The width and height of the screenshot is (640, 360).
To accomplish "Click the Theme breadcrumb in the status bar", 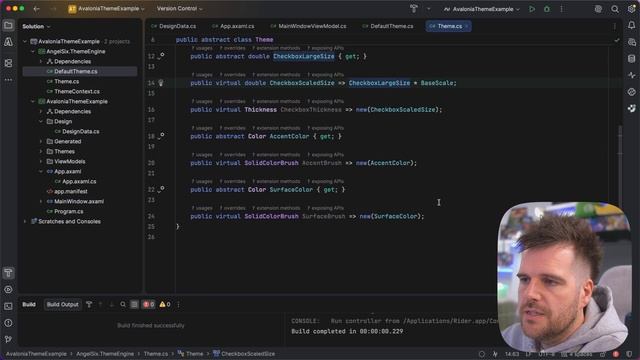I will click(x=191, y=354).
